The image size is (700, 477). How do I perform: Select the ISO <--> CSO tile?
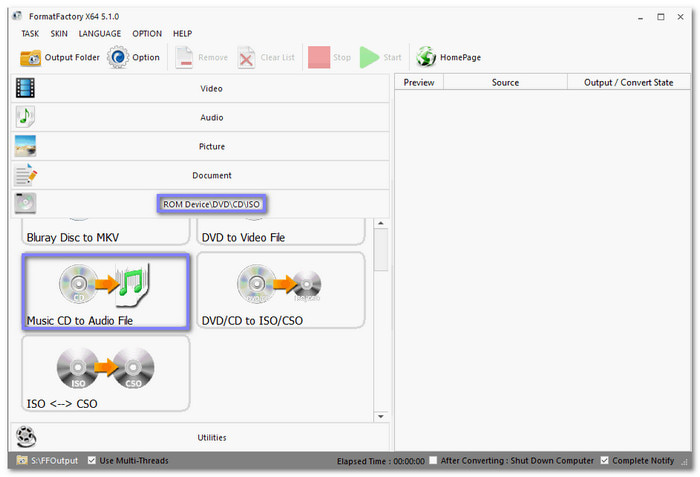pos(106,373)
